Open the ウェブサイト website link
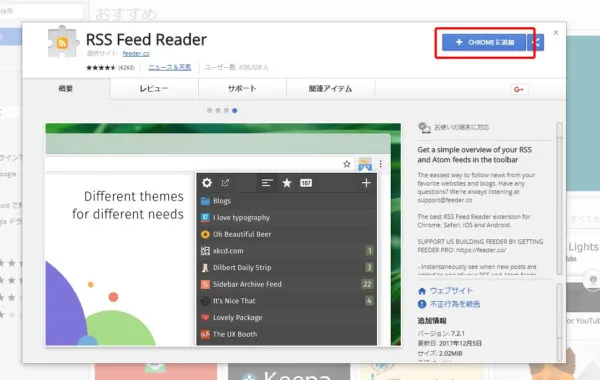The height and width of the screenshot is (380, 600). click(x=451, y=291)
